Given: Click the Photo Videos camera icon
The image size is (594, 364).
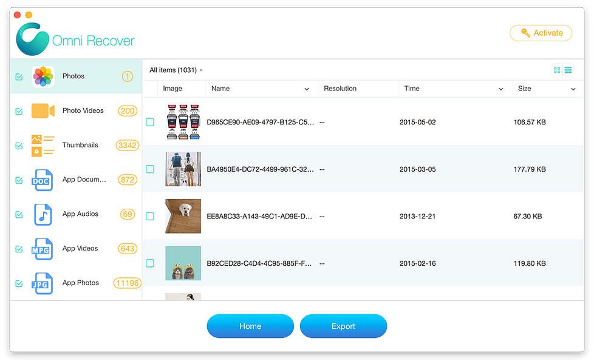Looking at the screenshot, I should coord(43,111).
